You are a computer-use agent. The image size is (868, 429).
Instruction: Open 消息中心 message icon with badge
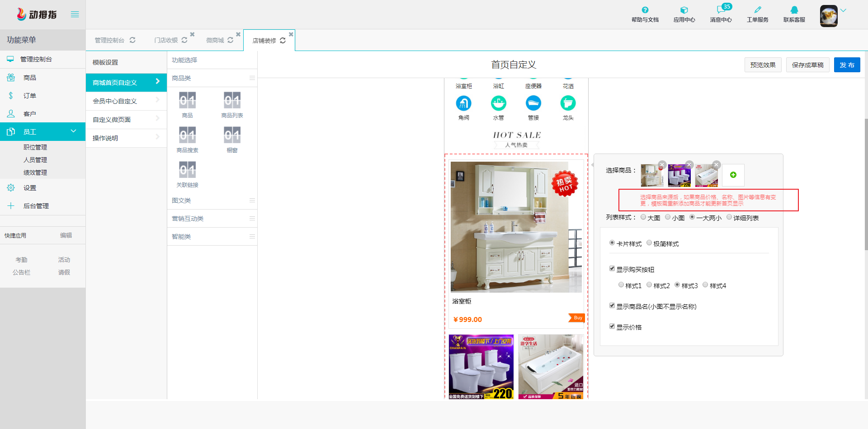[x=722, y=9]
